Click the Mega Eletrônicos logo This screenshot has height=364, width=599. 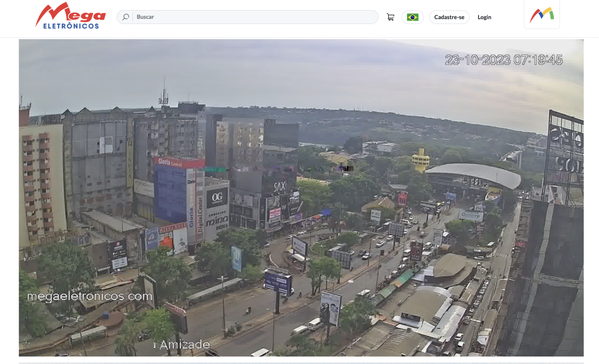pyautogui.click(x=71, y=16)
